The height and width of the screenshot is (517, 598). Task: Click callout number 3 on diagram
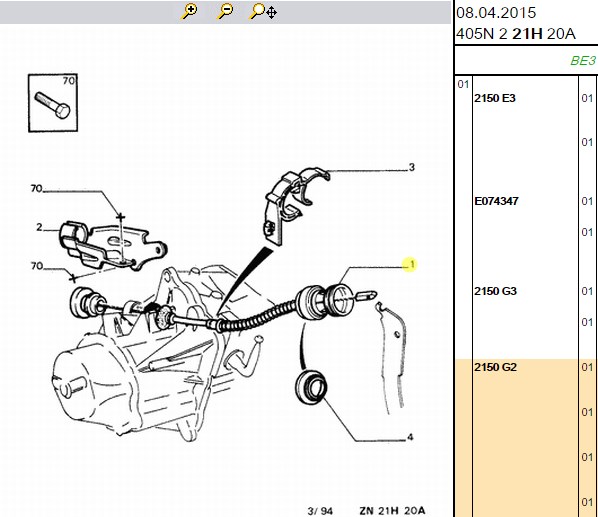[x=412, y=167]
